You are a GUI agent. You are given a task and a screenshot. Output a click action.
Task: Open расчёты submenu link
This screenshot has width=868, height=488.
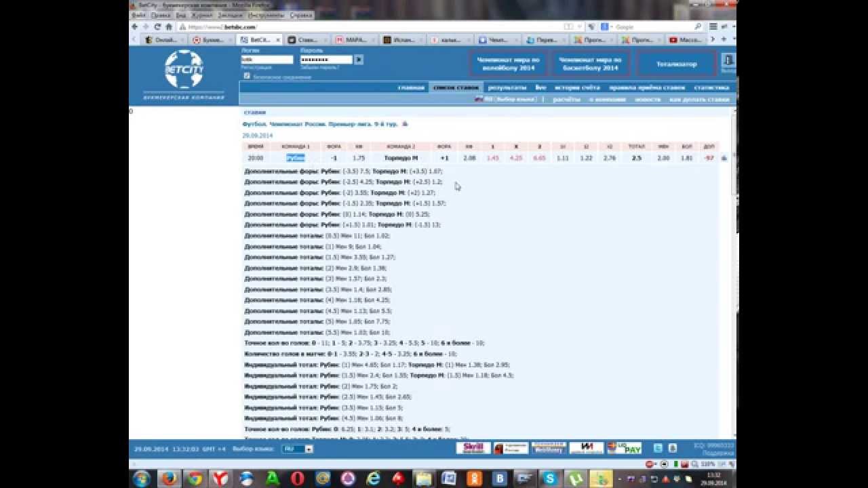coord(566,99)
